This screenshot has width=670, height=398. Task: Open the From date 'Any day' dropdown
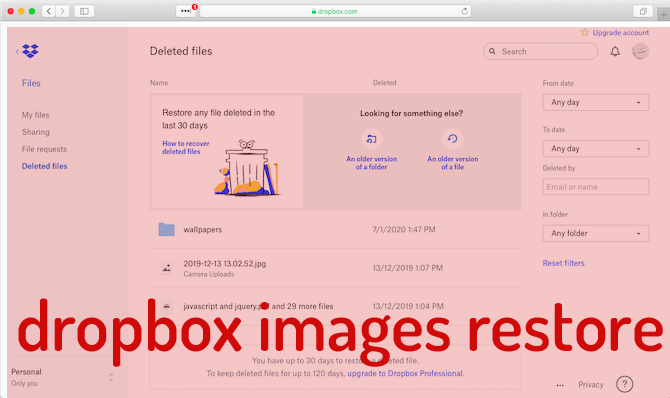pyautogui.click(x=596, y=102)
